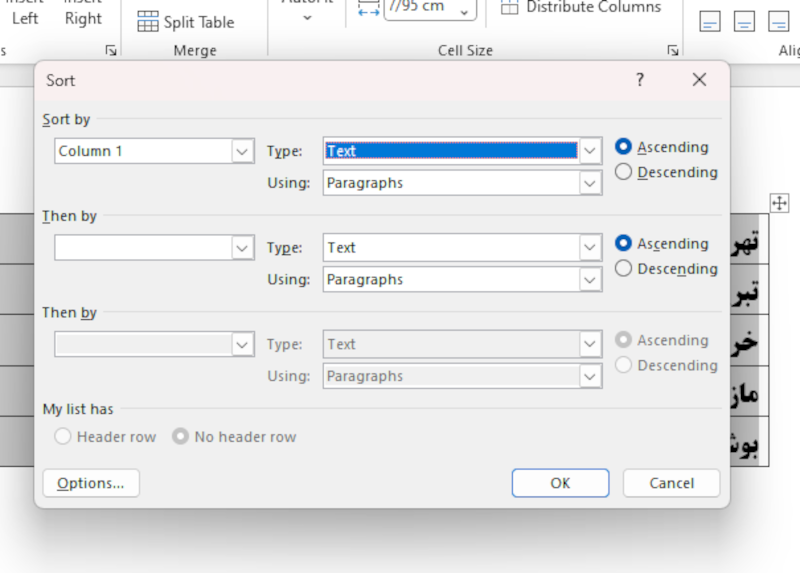The height and width of the screenshot is (573, 800).
Task: Select Ascending for first Then by
Action: [623, 243]
